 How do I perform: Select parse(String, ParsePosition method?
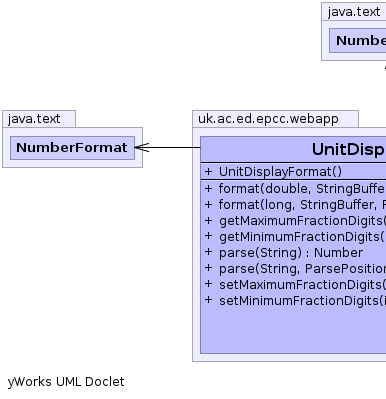click(x=302, y=269)
